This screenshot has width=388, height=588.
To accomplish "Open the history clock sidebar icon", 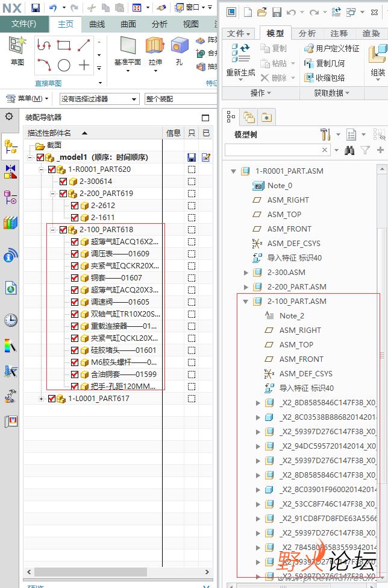I will click(x=10, y=320).
